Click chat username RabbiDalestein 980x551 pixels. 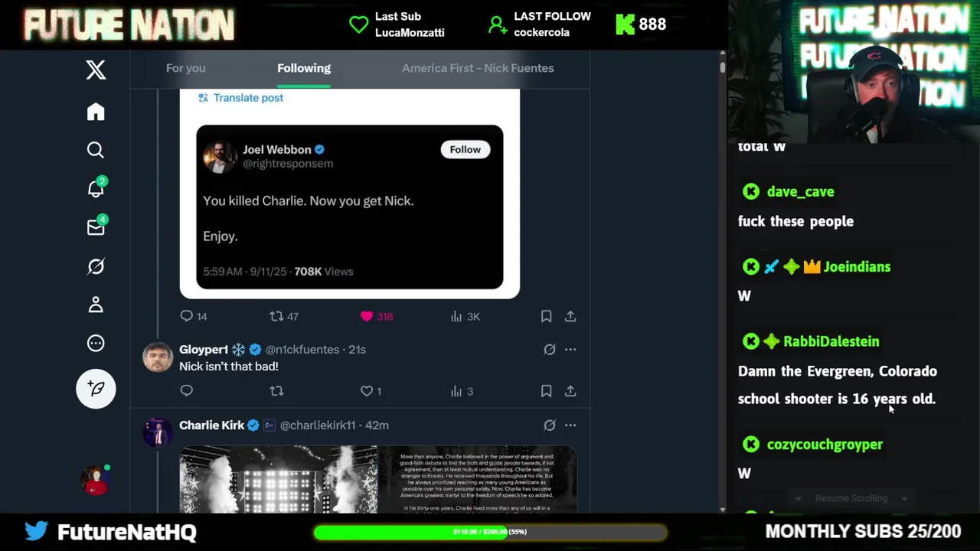click(831, 341)
